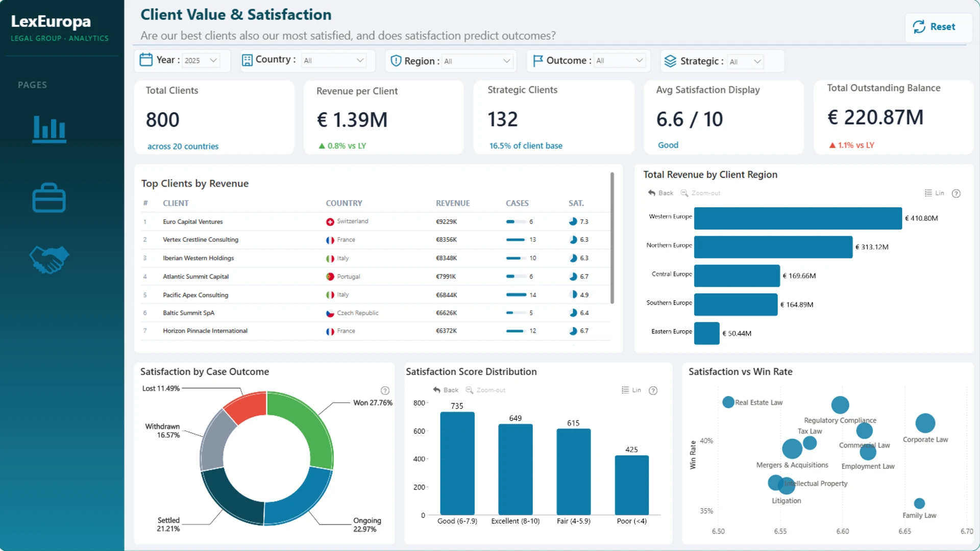Select the Southern Europe revenue bar
This screenshot has width=980, height=551.
(x=736, y=305)
